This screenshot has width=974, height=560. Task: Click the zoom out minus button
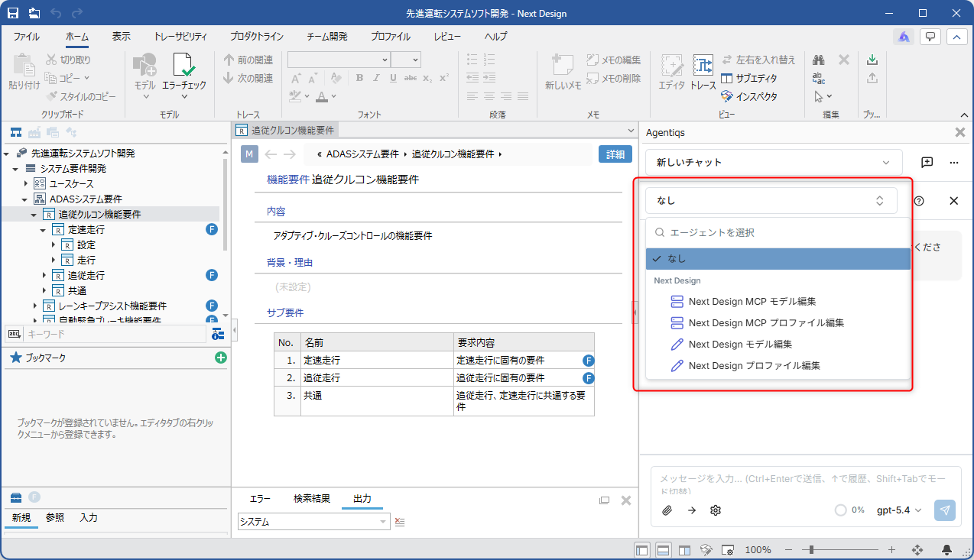pos(787,550)
